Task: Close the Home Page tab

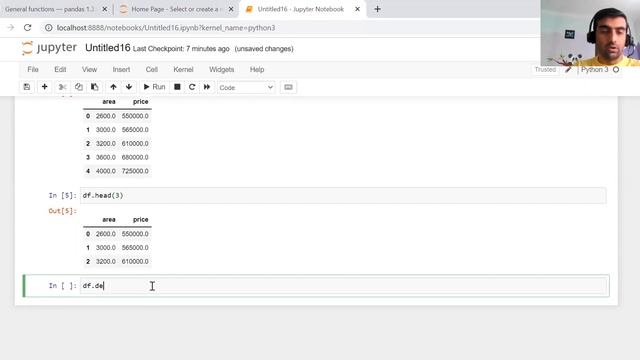Action: click(231, 9)
